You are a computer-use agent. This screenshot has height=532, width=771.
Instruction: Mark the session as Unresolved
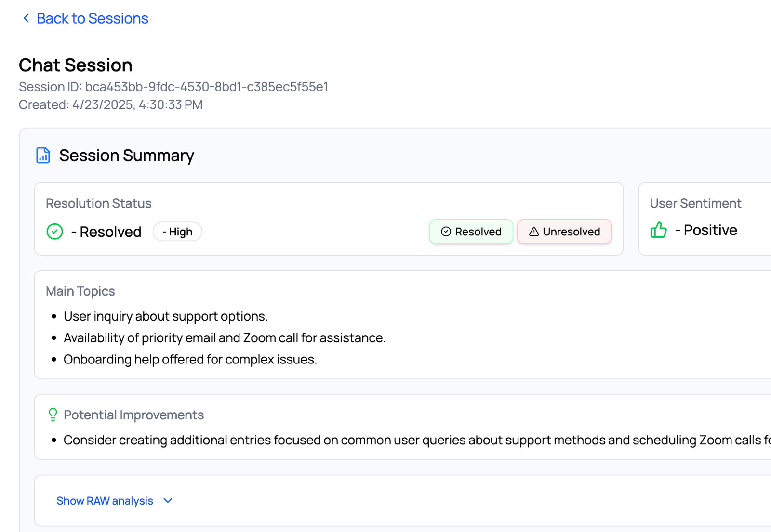click(564, 232)
